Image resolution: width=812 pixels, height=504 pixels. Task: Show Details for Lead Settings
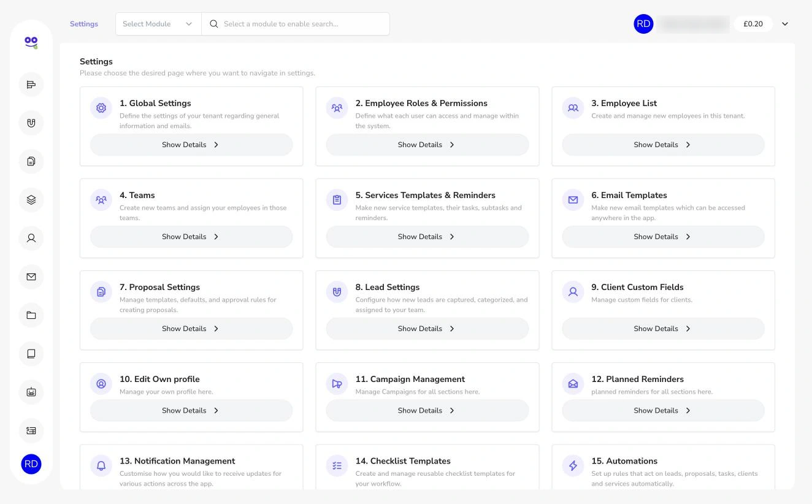(427, 329)
